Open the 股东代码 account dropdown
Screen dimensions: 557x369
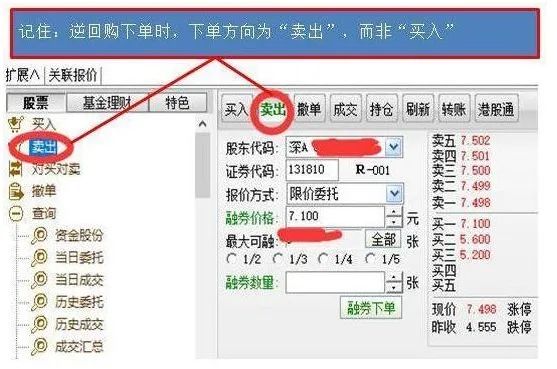coord(394,147)
